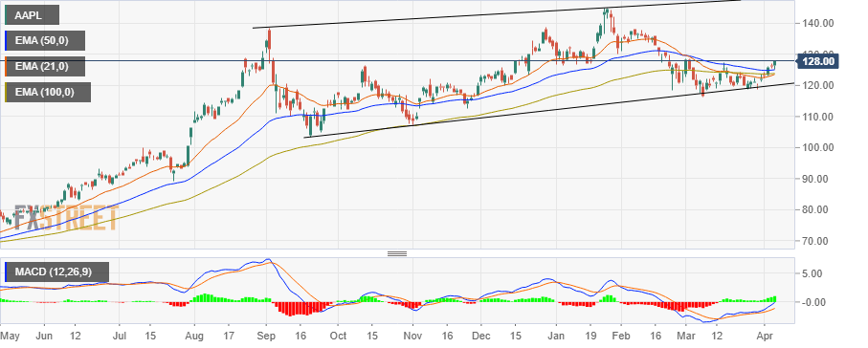Click the Sep date label
Screen dimensions: 868x348
tap(266, 337)
